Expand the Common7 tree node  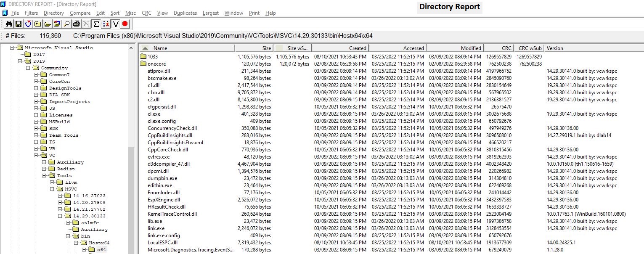pos(36,75)
